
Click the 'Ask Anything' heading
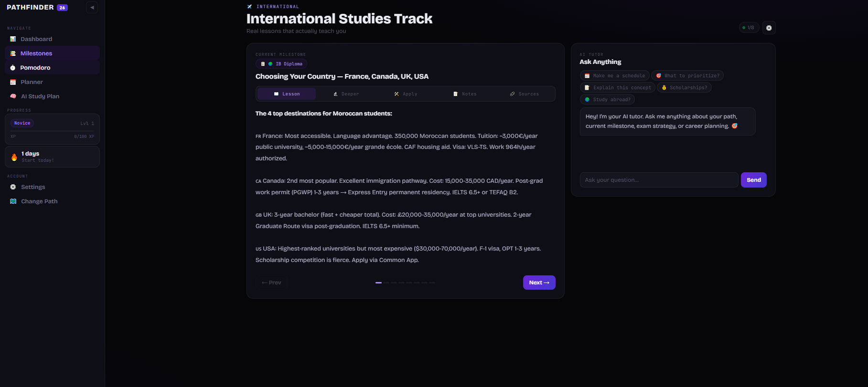600,62
